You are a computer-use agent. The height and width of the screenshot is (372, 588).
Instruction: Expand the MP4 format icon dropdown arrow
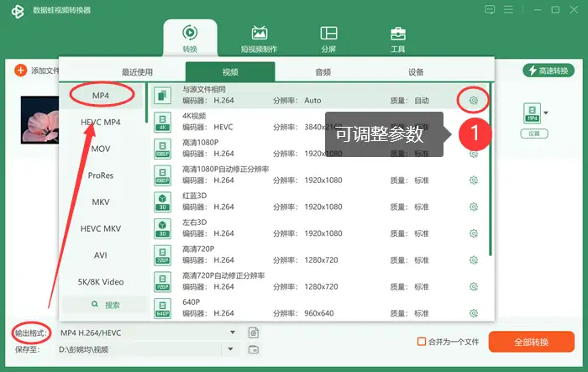(546, 113)
